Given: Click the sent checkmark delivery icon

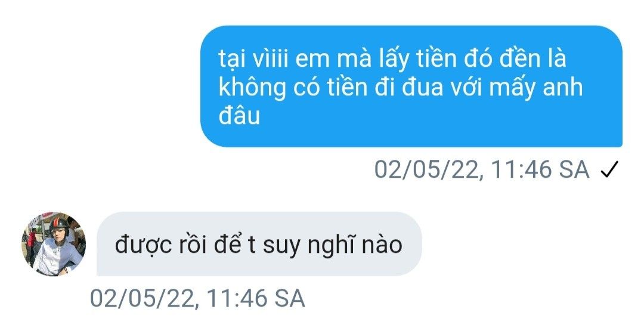Looking at the screenshot, I should pos(609,169).
